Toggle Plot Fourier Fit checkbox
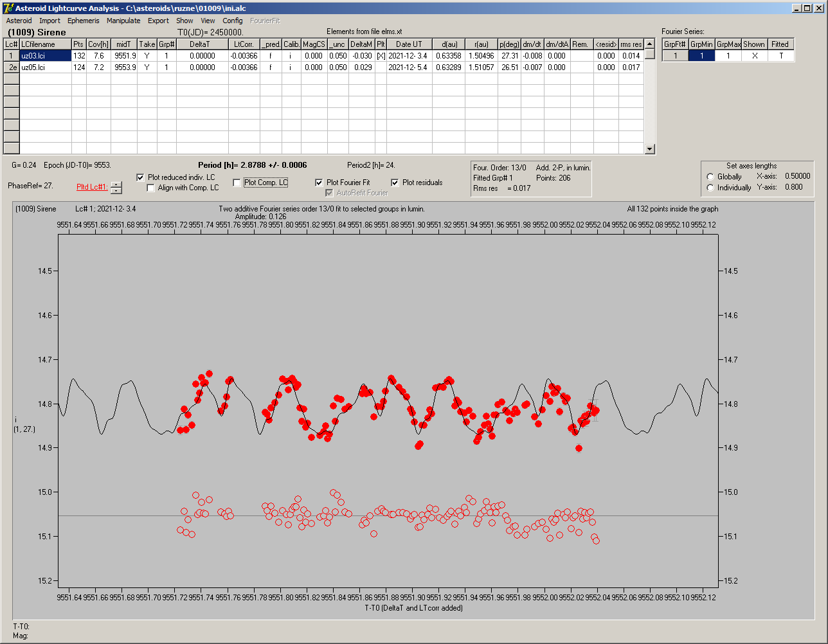This screenshot has width=828, height=644. 319,183
